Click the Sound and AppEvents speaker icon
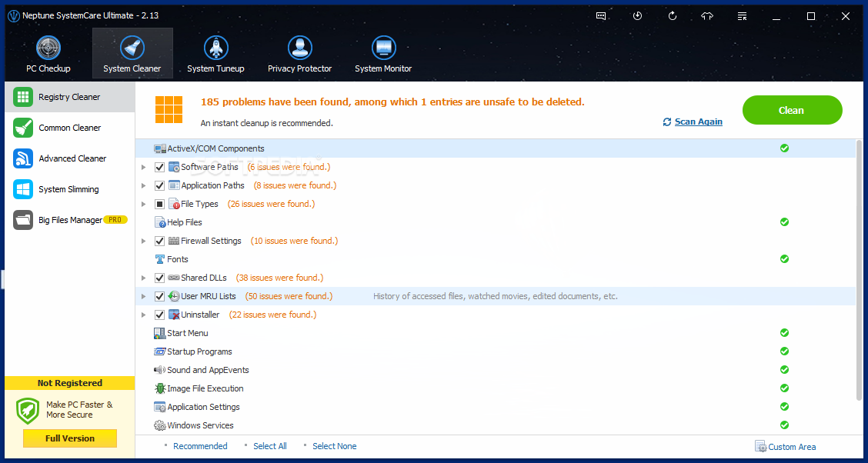Image resolution: width=868 pixels, height=463 pixels. [x=159, y=369]
